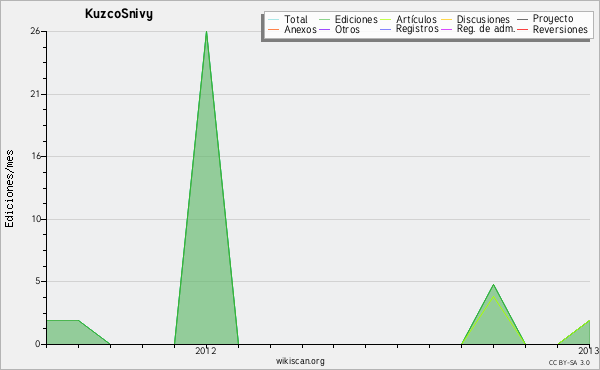This screenshot has width=600, height=370.
Task: Click the green Ediciones legend line
Action: 324,20
